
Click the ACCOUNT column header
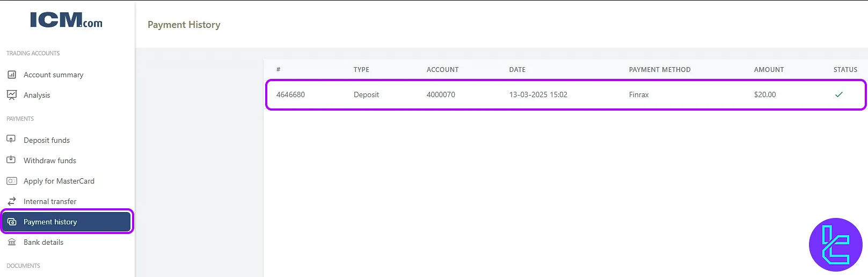[442, 70]
